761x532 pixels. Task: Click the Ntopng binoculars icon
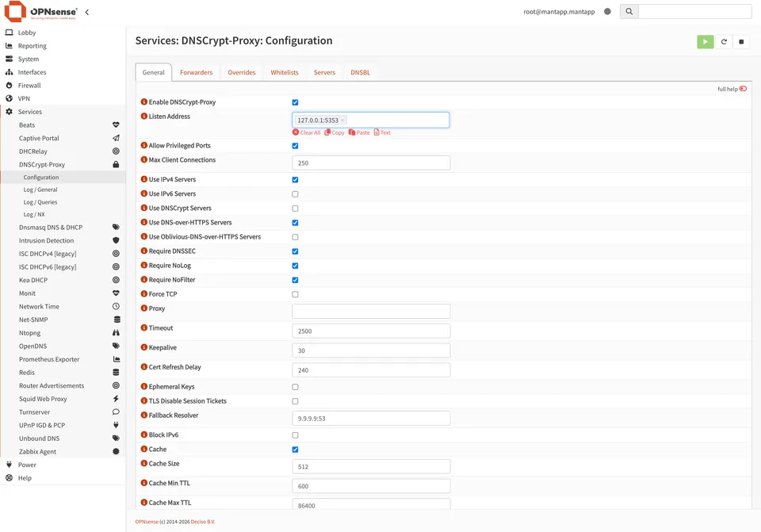pyautogui.click(x=116, y=332)
